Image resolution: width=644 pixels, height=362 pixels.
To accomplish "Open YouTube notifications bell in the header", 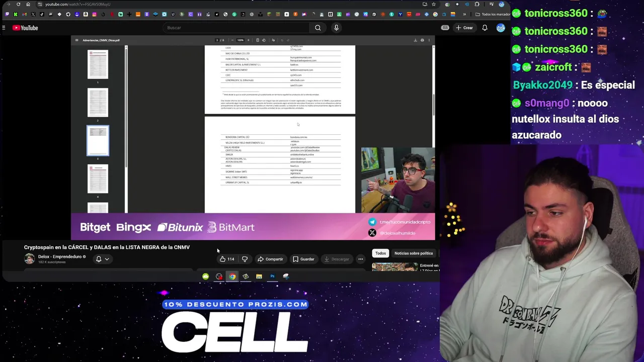I will click(485, 28).
